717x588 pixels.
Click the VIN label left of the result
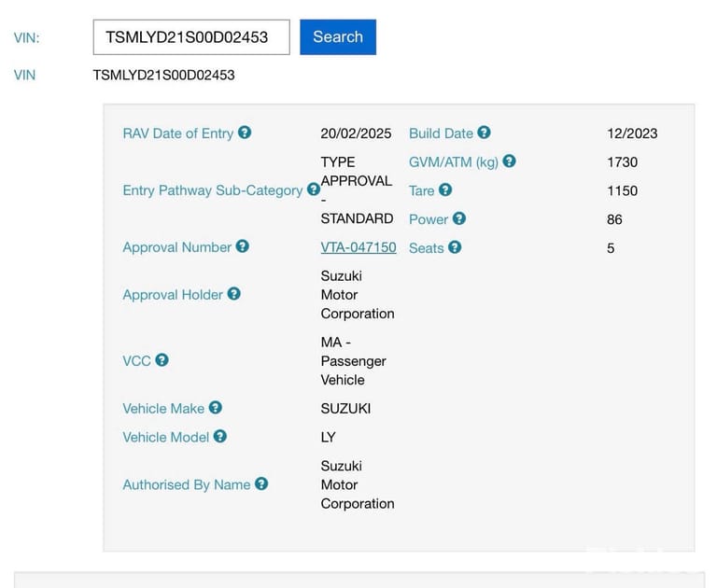(24, 75)
